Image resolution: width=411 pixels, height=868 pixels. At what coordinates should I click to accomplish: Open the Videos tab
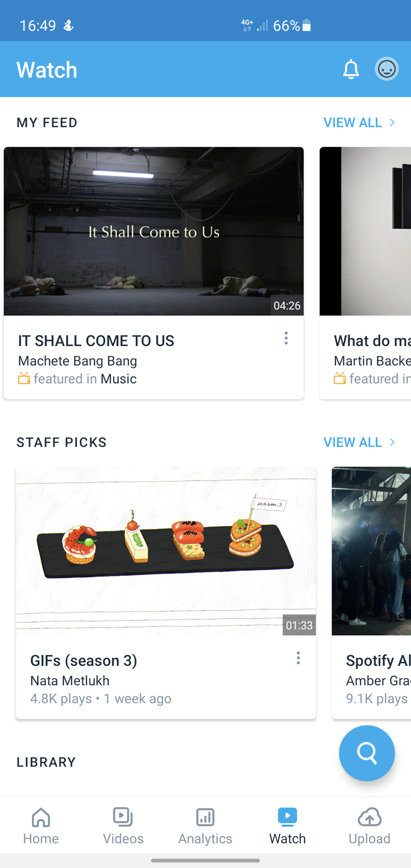[123, 826]
